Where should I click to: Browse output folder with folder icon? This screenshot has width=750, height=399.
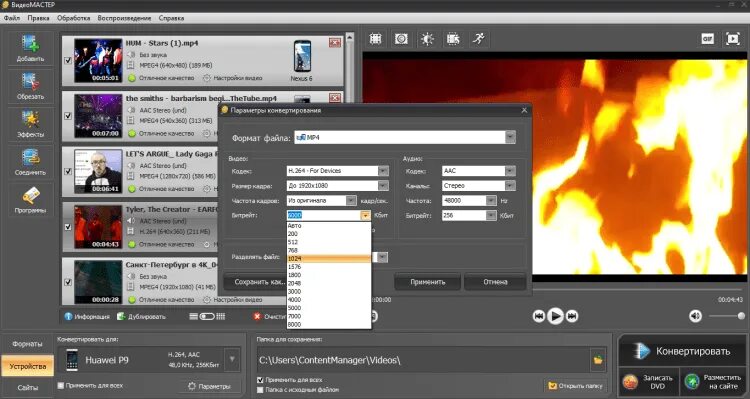point(598,360)
